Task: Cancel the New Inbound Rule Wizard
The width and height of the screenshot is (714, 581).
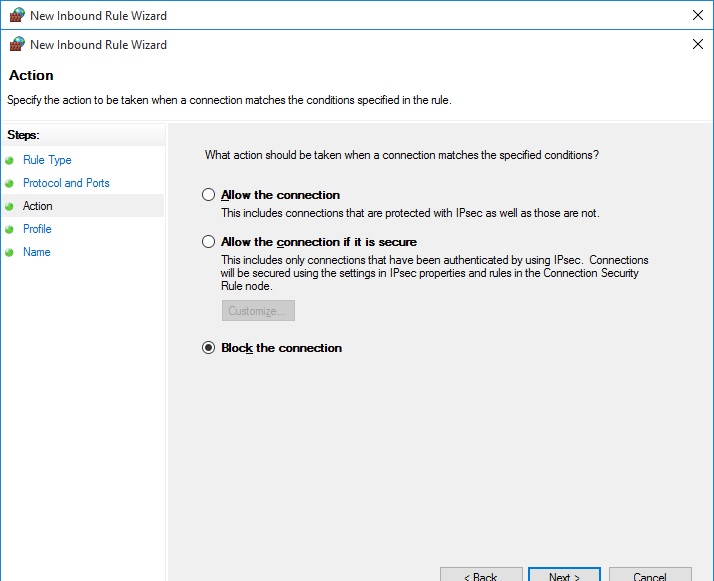Action: [x=650, y=575]
